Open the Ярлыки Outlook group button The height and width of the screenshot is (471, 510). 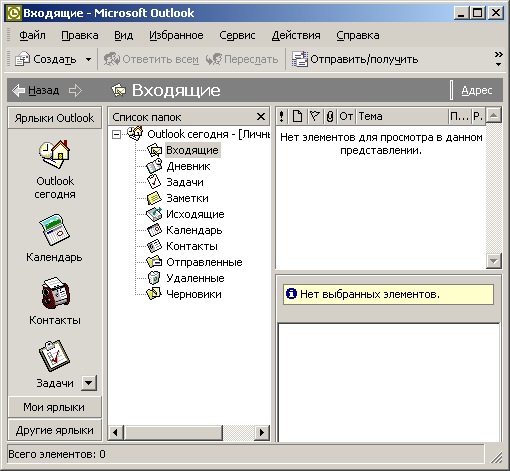[x=55, y=118]
